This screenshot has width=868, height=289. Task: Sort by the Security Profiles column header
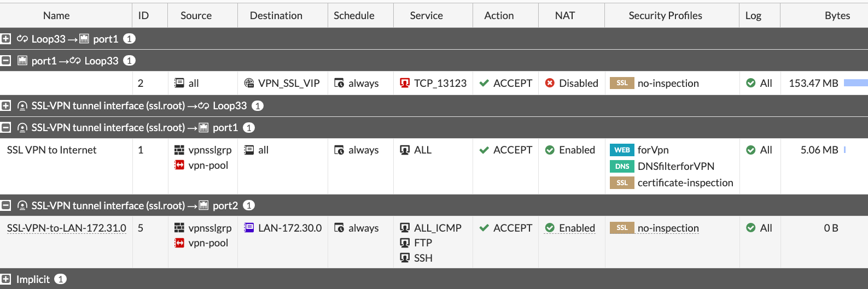pyautogui.click(x=665, y=15)
